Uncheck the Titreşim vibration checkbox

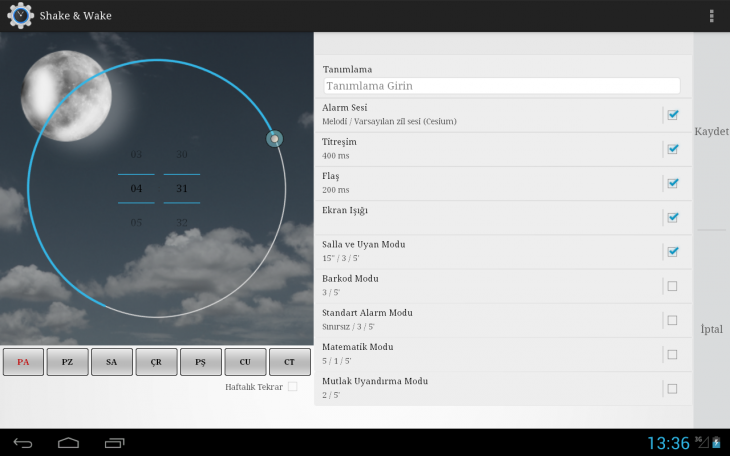click(x=673, y=149)
